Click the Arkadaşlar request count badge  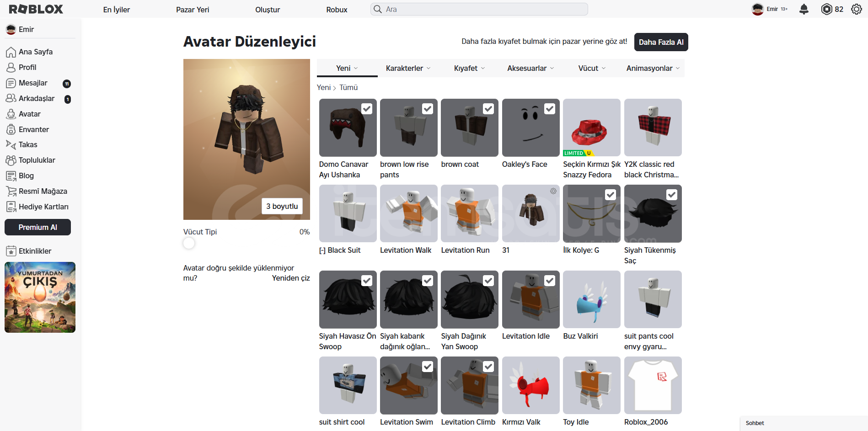(68, 99)
